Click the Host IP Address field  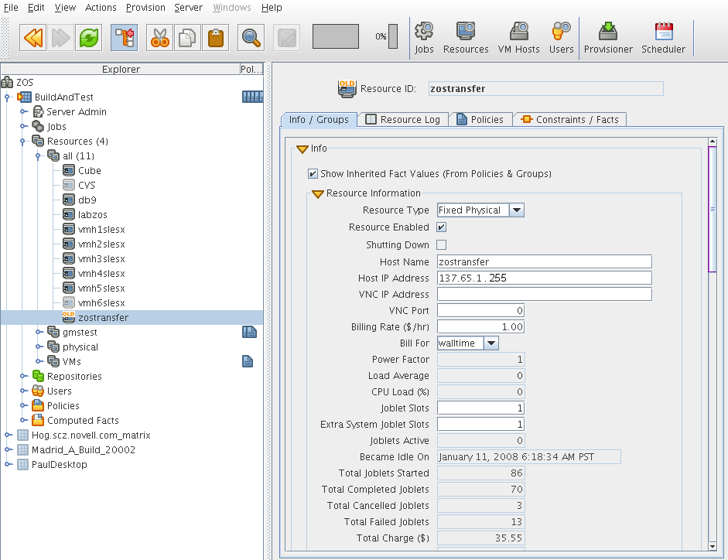click(x=544, y=278)
